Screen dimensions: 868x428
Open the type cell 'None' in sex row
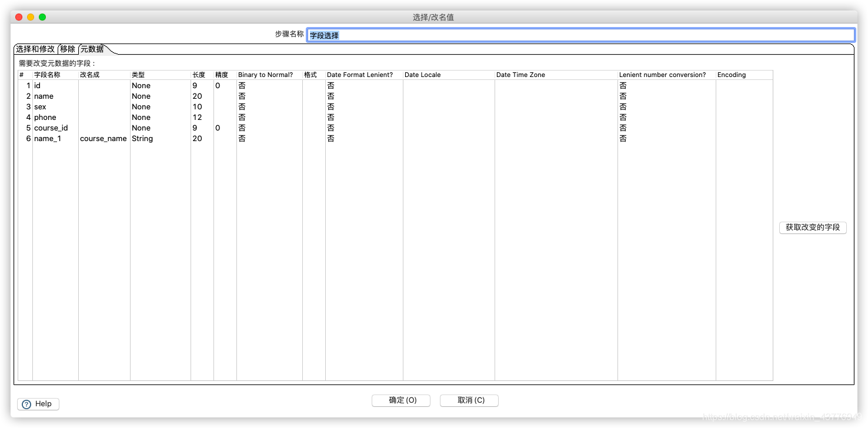(x=161, y=106)
